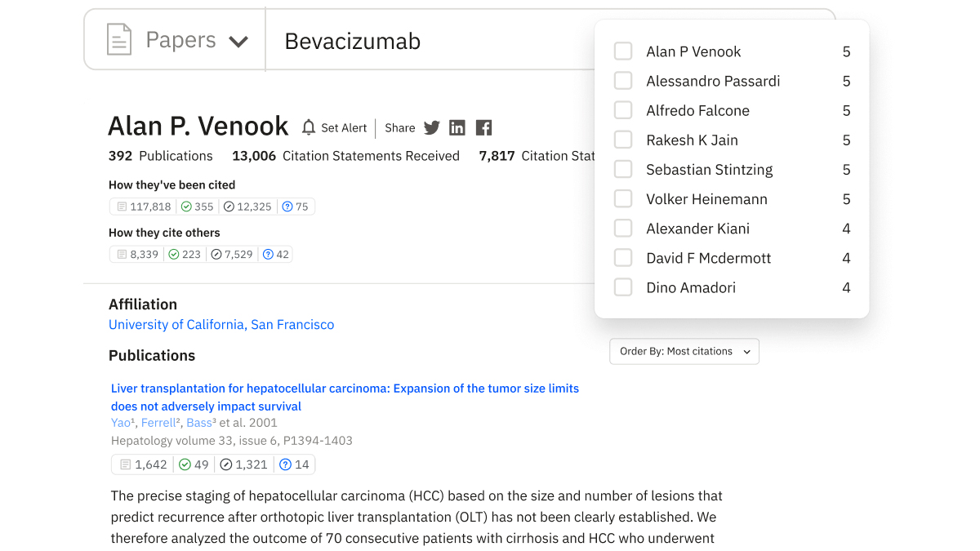Click the Papers document icon
The height and width of the screenshot is (551, 980).
tap(119, 40)
